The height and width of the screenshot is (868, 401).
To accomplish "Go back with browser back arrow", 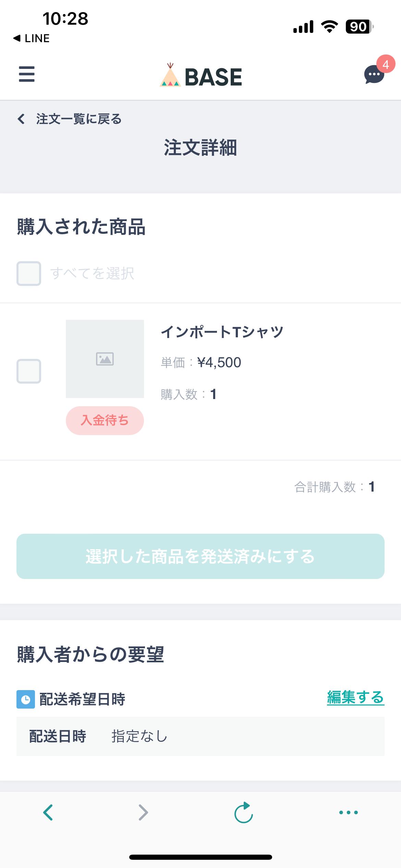I will (x=48, y=812).
